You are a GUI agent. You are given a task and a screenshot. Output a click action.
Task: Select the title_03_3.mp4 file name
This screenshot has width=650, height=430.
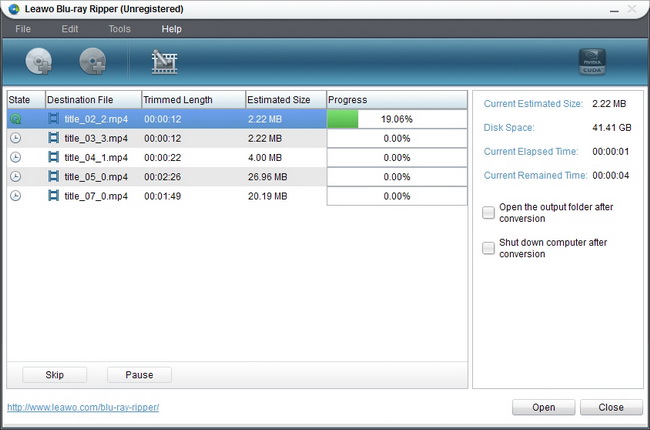coord(96,138)
